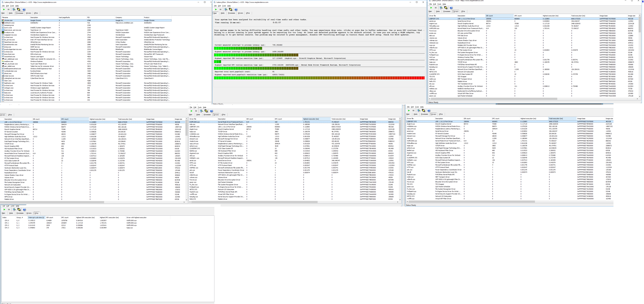Image resolution: width=644 pixels, height=304 pixels.
Task: Open the help icon in the Main tab window
Action: point(236,9)
